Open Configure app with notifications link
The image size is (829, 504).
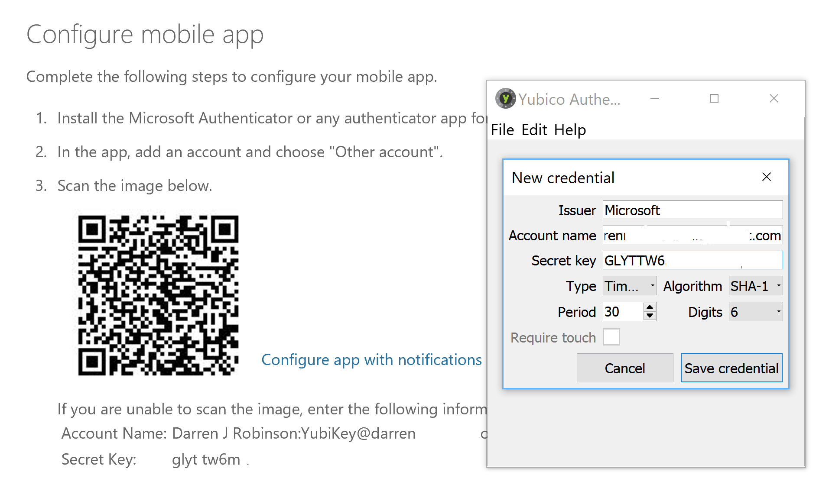371,360
